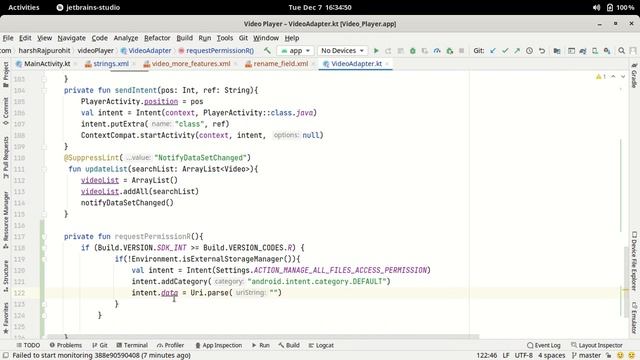
Task: Click the Make Project hammer icon
Action: click(267, 51)
